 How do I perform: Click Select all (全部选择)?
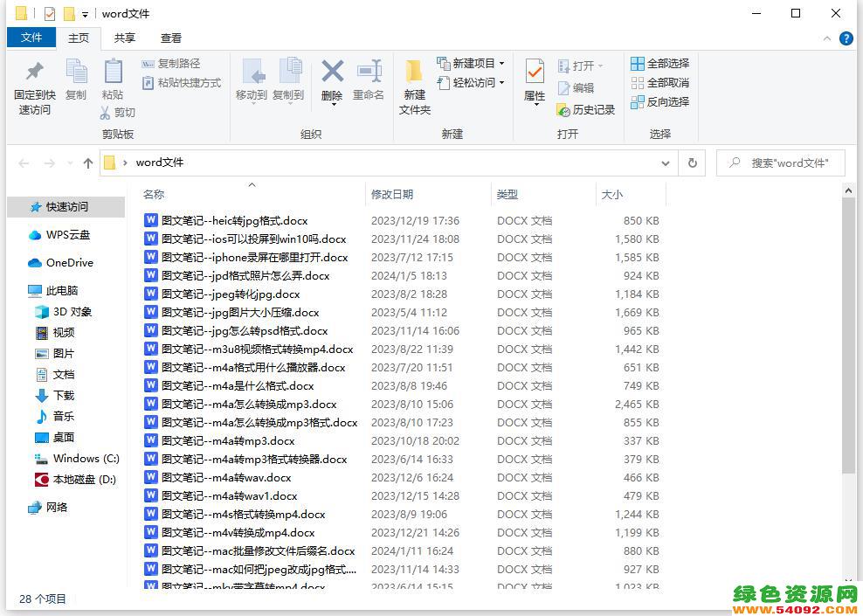click(659, 64)
